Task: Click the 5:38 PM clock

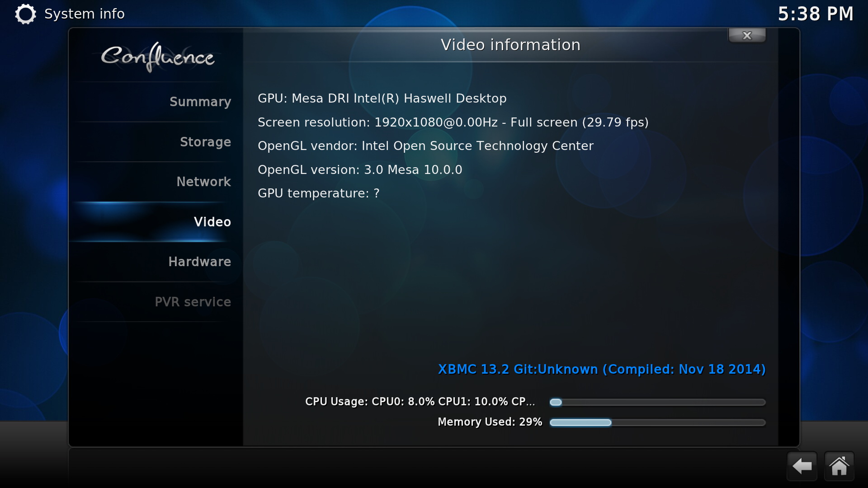Action: coord(816,14)
